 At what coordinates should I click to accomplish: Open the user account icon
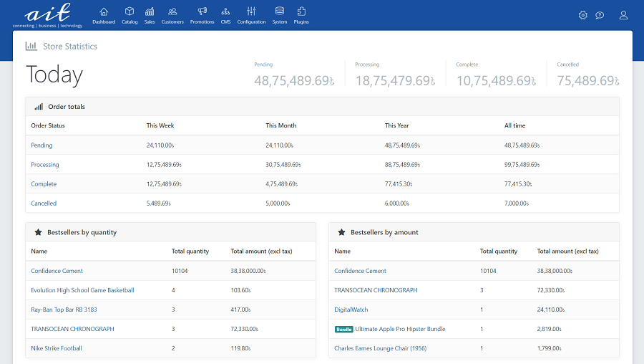click(623, 15)
